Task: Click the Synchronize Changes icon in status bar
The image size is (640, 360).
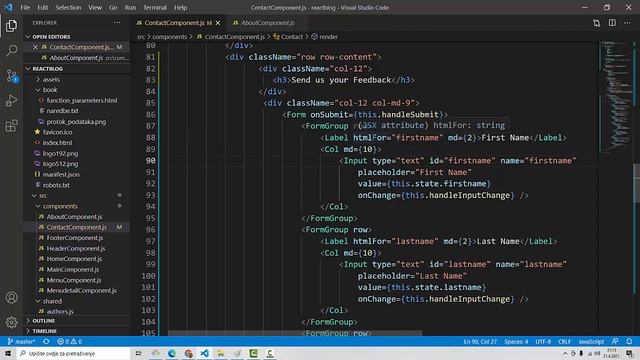Action: pos(46,342)
